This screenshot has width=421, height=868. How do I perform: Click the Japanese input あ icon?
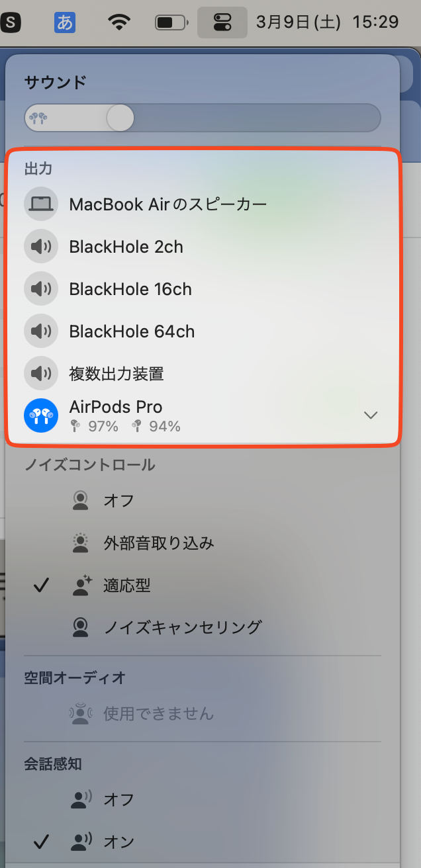pyautogui.click(x=65, y=22)
